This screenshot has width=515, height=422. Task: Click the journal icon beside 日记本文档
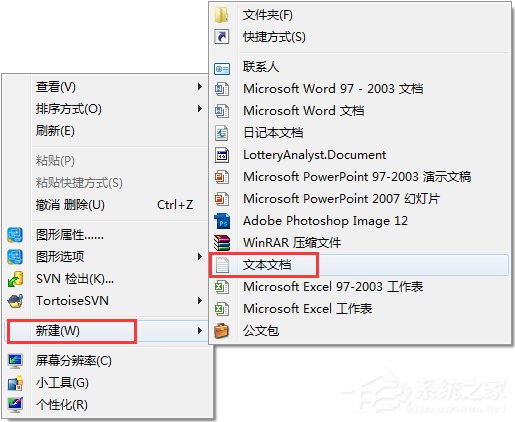222,133
